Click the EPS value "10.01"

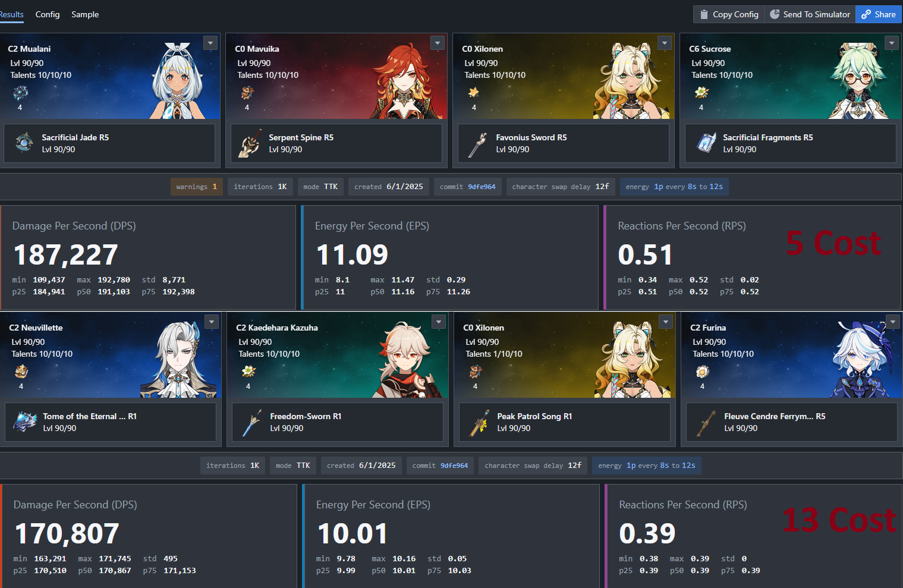[x=353, y=534]
